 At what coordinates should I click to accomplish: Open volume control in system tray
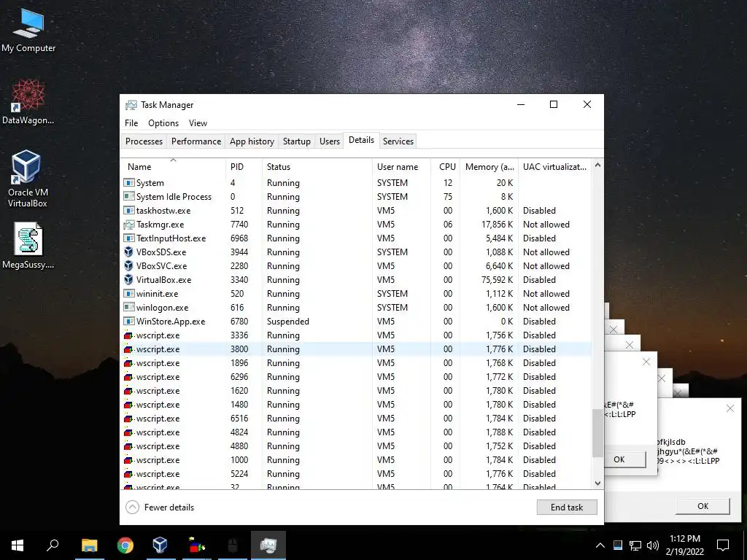653,545
